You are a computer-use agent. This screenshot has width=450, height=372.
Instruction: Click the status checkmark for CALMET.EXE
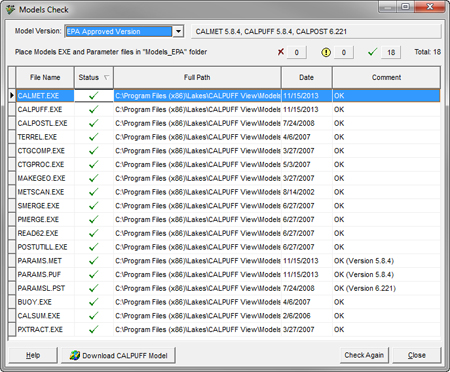click(x=94, y=96)
